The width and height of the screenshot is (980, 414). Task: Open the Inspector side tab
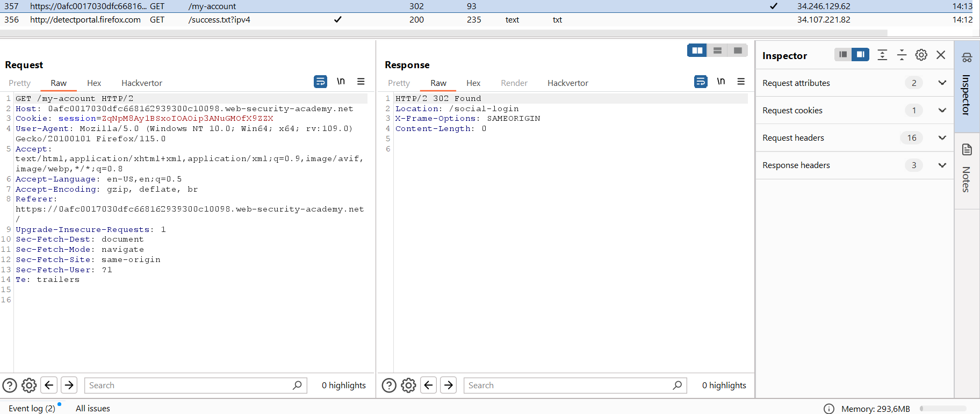click(x=967, y=86)
